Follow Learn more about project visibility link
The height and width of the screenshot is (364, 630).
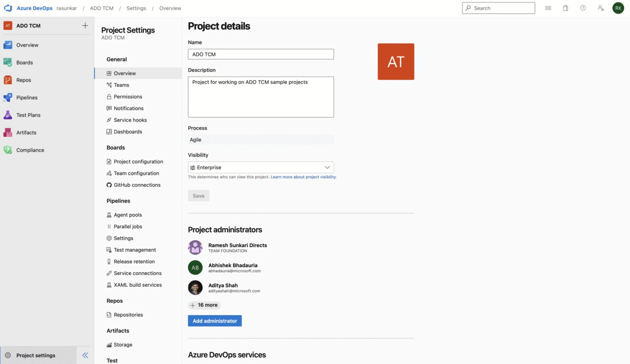click(303, 177)
